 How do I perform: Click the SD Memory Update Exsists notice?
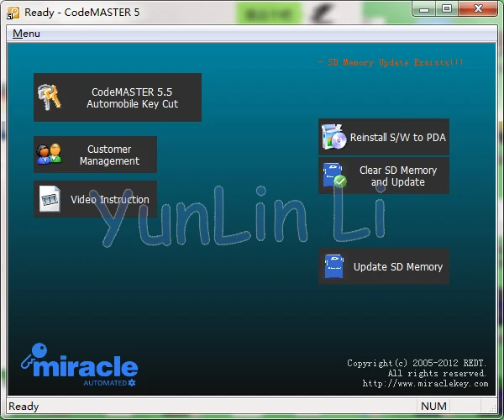[391, 62]
